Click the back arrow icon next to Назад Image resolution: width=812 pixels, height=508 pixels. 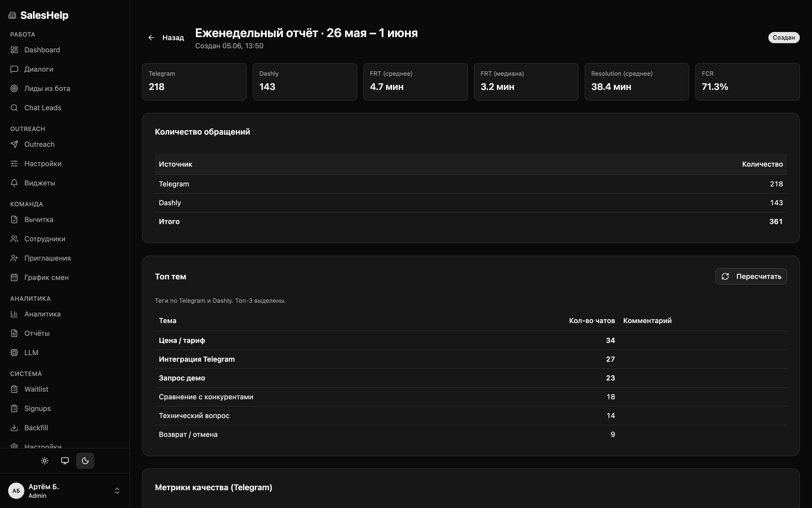pyautogui.click(x=151, y=38)
